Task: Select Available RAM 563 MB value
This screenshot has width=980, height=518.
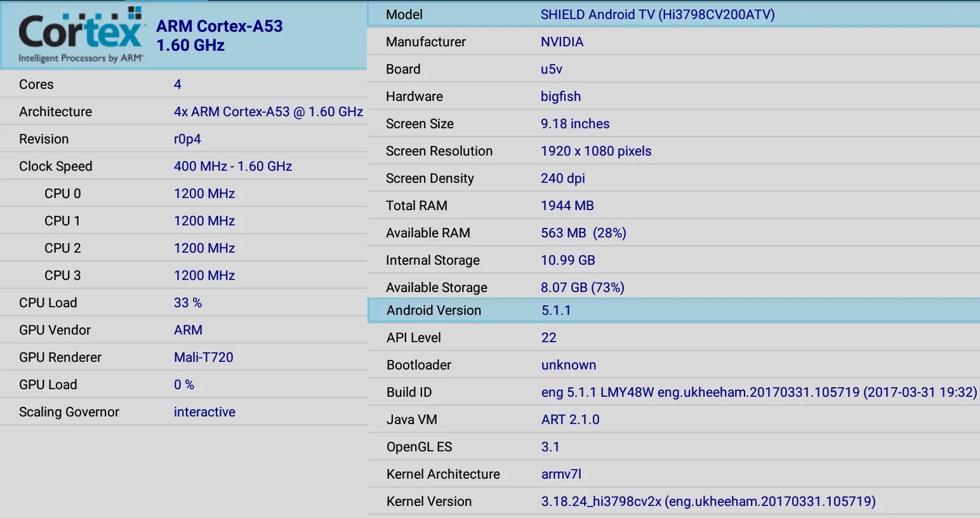Action: (x=583, y=233)
